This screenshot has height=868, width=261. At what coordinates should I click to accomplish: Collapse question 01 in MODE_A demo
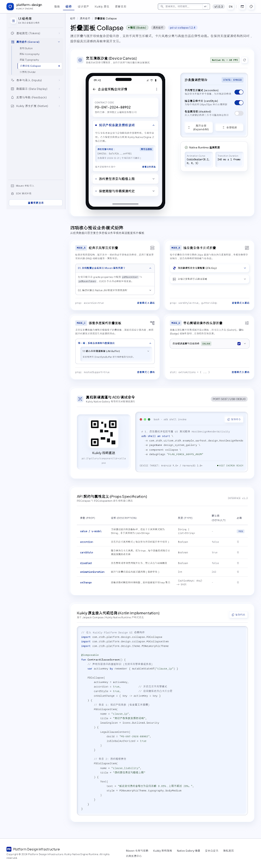coord(115,268)
